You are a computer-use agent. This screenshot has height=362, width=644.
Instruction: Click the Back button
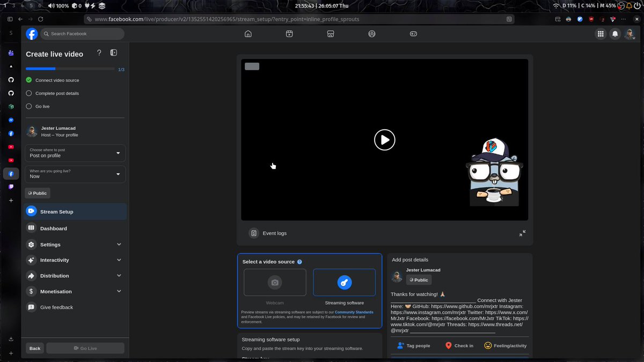(x=35, y=348)
